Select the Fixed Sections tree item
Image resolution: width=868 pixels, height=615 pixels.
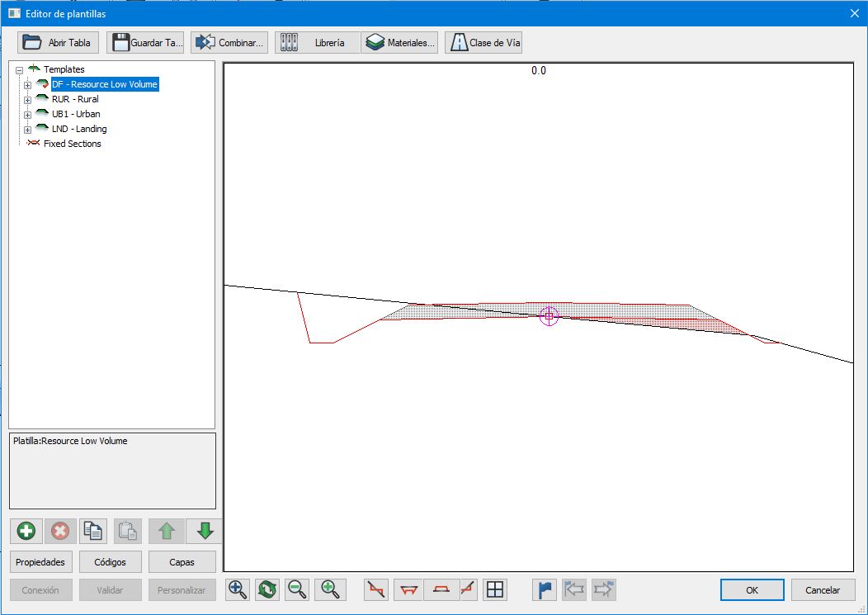(72, 144)
